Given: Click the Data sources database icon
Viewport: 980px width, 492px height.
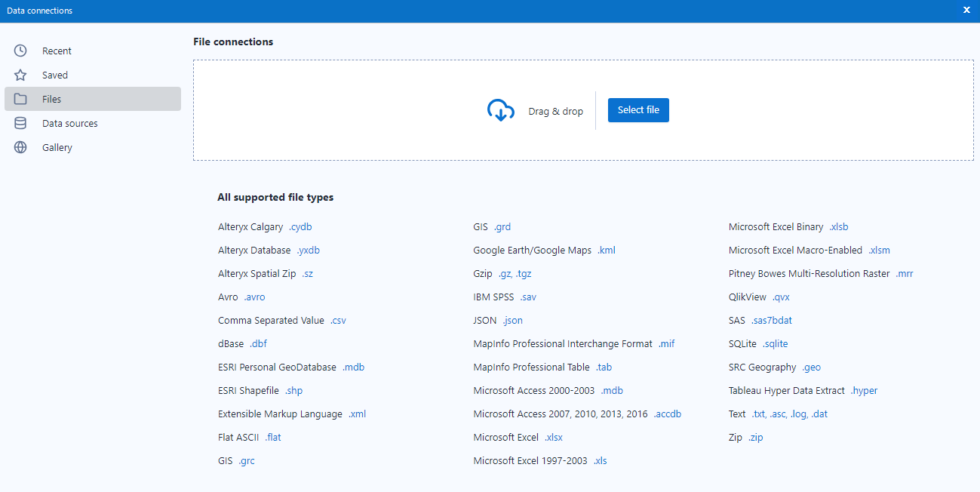Looking at the screenshot, I should pyautogui.click(x=20, y=123).
